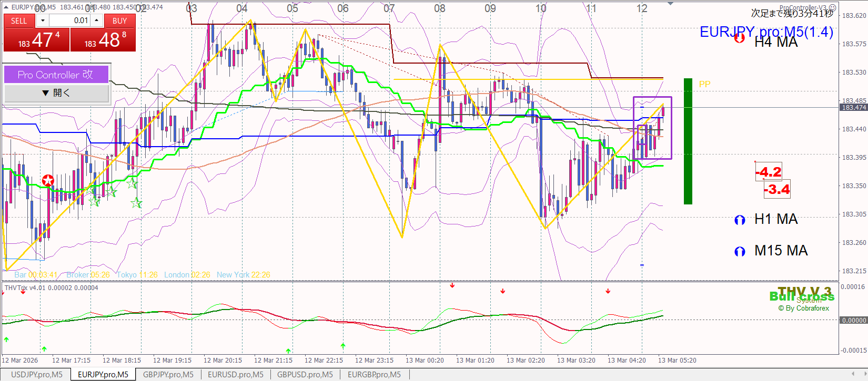Viewport: 868px width, 381px height.
Task: Click the red H4 MA down-arrow icon
Action: pyautogui.click(x=740, y=37)
